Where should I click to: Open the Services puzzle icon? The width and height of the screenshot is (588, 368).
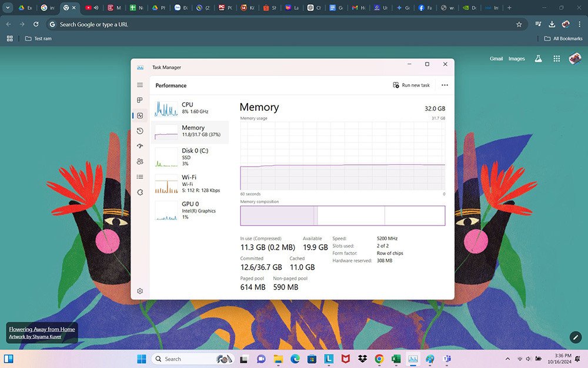coord(140,192)
